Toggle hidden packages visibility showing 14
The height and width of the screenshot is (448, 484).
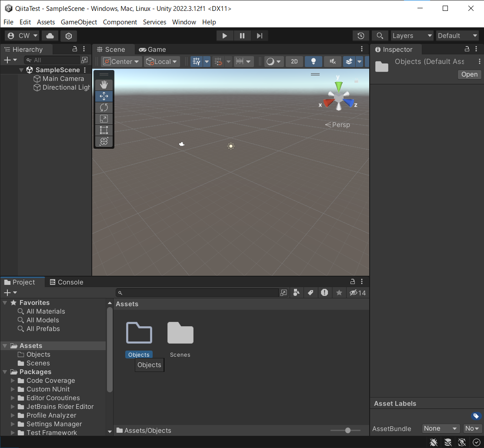tap(357, 293)
